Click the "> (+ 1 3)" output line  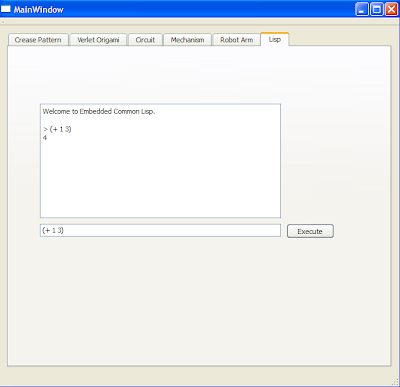point(57,129)
